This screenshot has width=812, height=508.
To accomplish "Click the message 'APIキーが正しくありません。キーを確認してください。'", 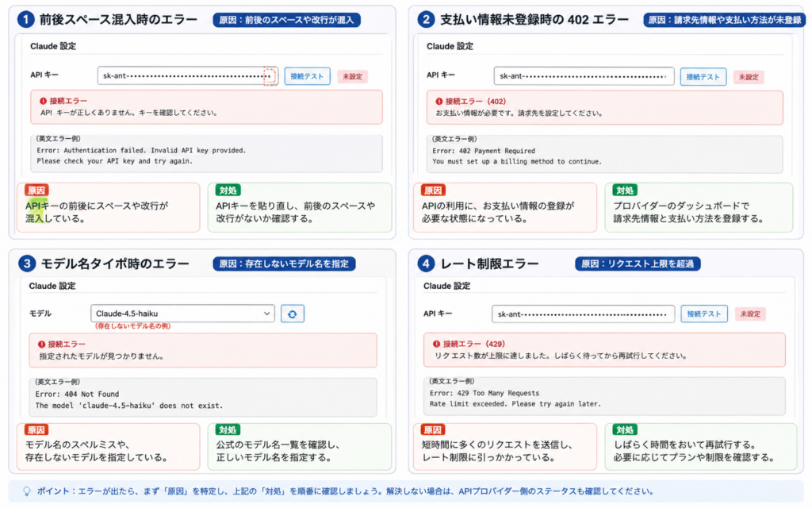I will pos(129,113).
